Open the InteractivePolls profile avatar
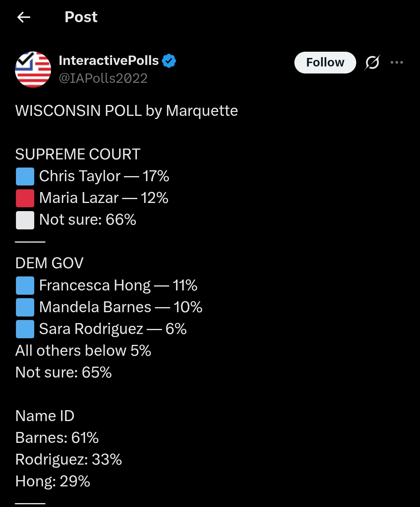The height and width of the screenshot is (507, 420). tap(33, 70)
